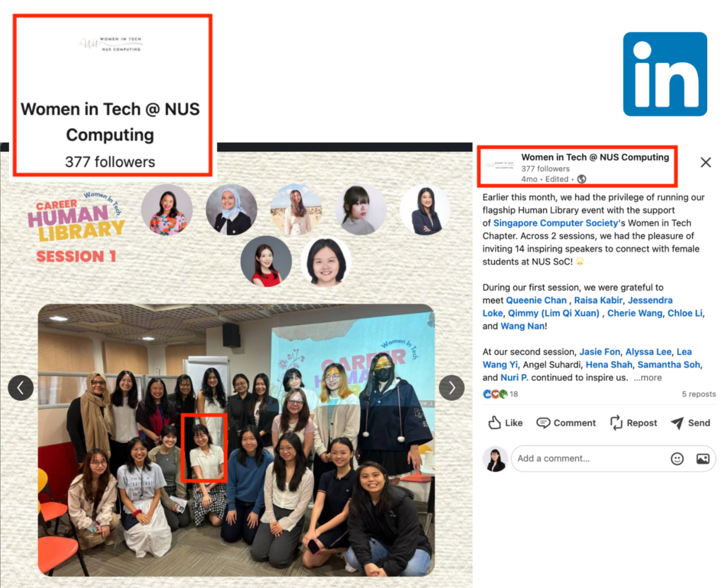Click the Comment speech bubble icon
The width and height of the screenshot is (724, 588).
click(543, 423)
